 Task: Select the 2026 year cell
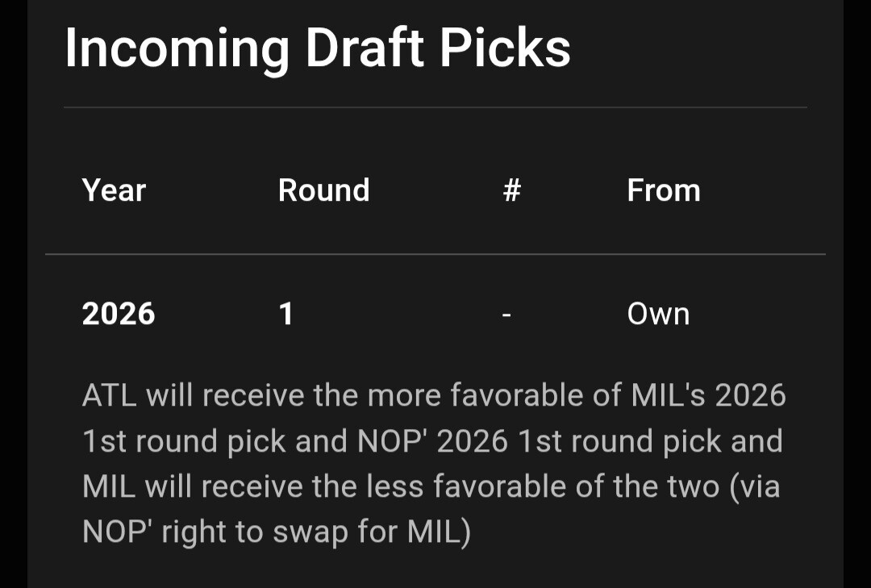pos(119,314)
